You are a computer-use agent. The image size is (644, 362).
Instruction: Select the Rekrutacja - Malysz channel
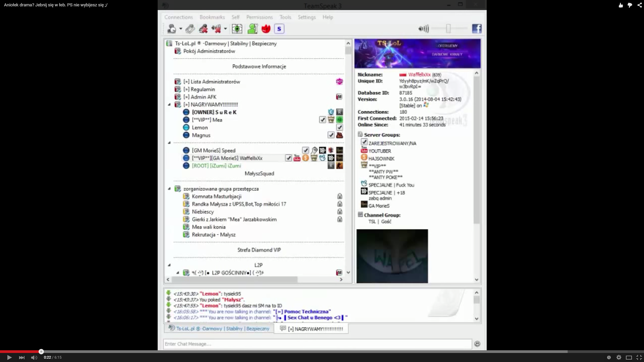[x=213, y=235]
